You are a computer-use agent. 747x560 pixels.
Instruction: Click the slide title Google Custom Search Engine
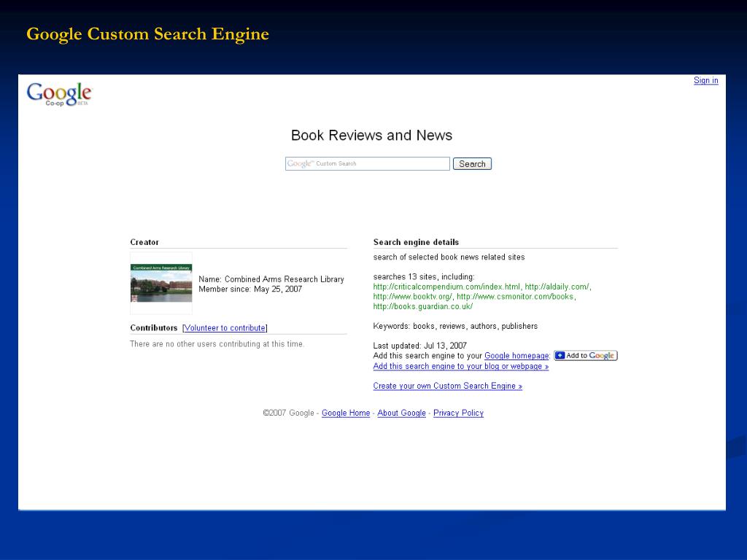(147, 34)
